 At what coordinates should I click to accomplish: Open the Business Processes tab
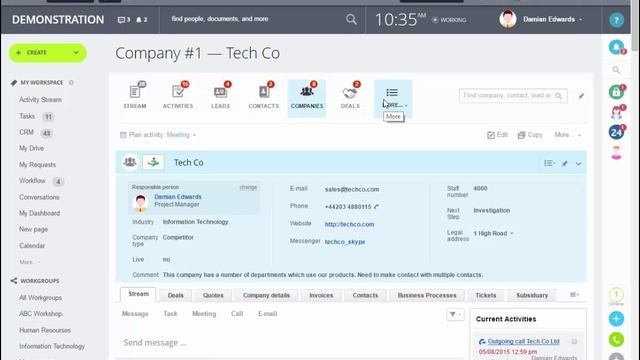(x=427, y=295)
